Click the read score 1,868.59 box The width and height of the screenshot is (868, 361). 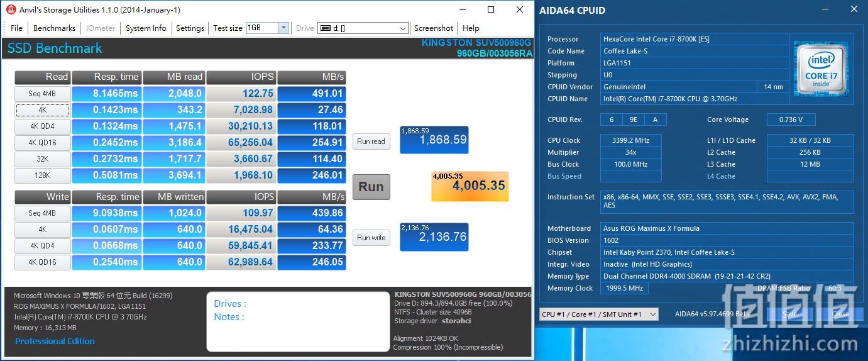pos(434,140)
